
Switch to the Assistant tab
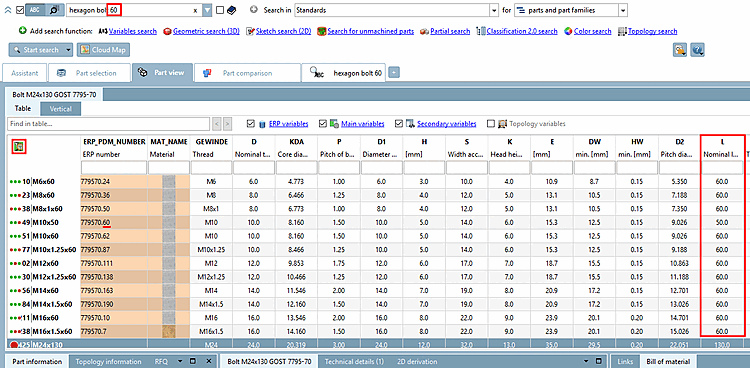25,73
